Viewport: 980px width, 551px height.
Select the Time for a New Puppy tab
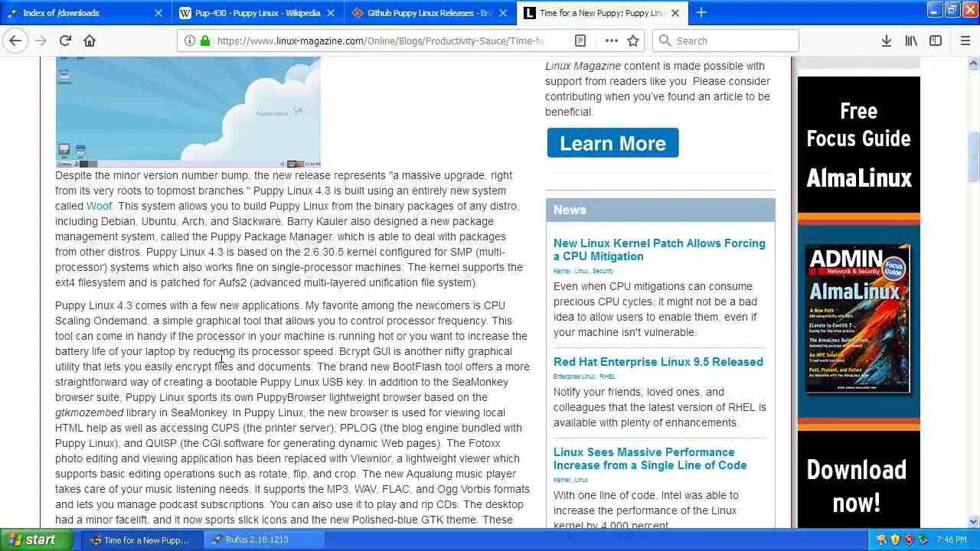[604, 13]
